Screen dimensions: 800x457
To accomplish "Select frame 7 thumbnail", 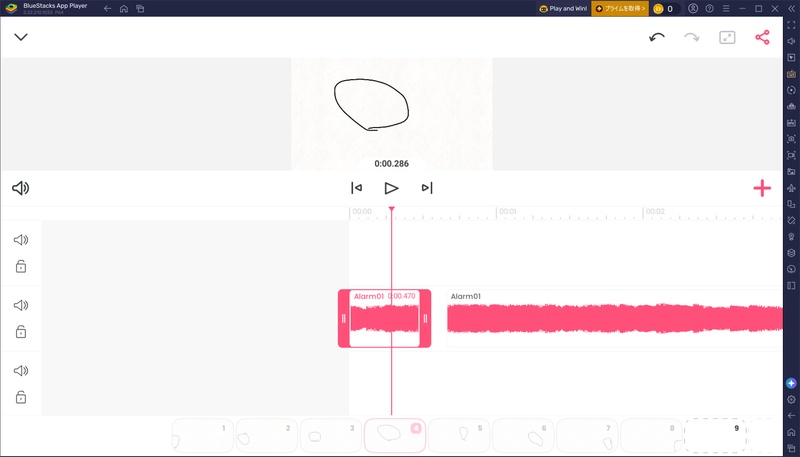I will pos(587,436).
